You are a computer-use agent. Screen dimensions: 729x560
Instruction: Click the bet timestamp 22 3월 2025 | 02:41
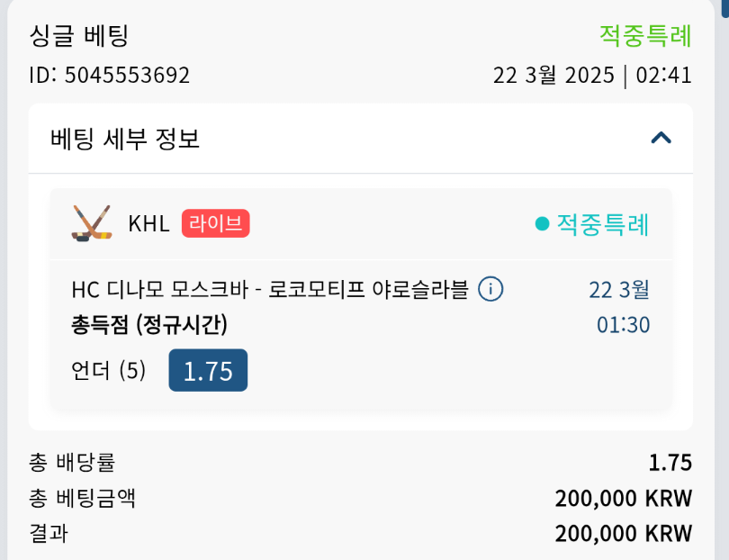tap(592, 75)
